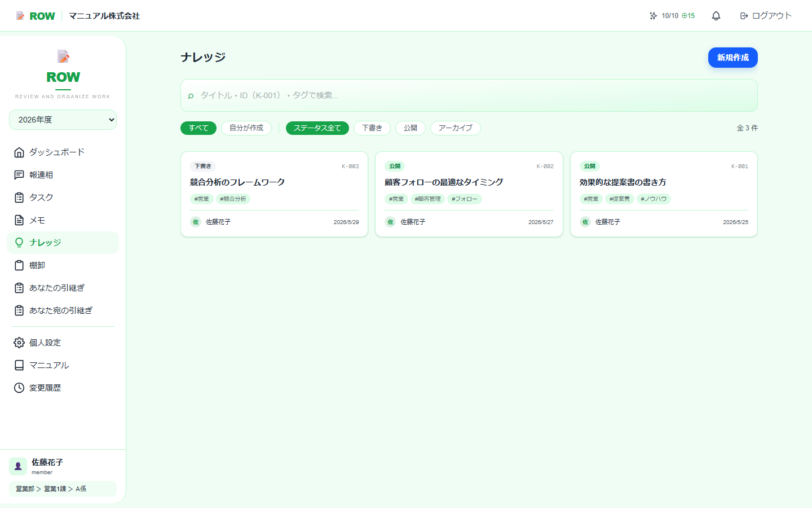This screenshot has height=508, width=812.
Task: Click the 個人設定 gear icon
Action: pyautogui.click(x=19, y=343)
